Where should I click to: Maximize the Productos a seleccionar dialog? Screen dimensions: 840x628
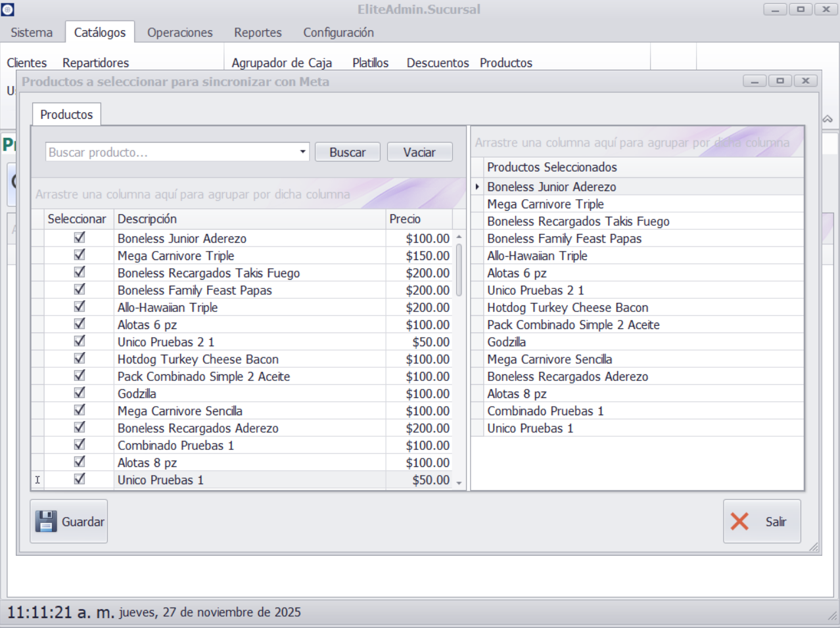pos(780,81)
